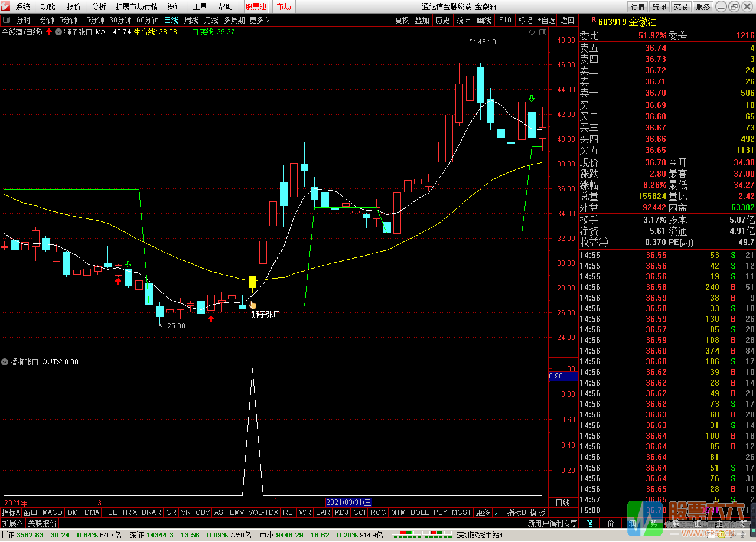Select the TRIX indicator tab

[129, 512]
